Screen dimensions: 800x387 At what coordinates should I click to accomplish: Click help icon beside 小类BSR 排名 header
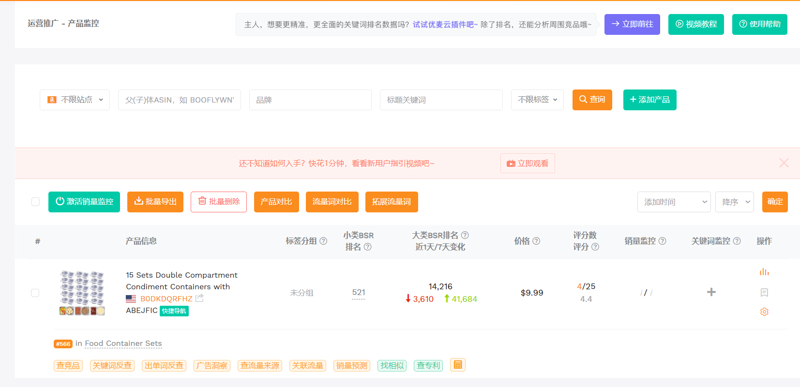coord(367,247)
